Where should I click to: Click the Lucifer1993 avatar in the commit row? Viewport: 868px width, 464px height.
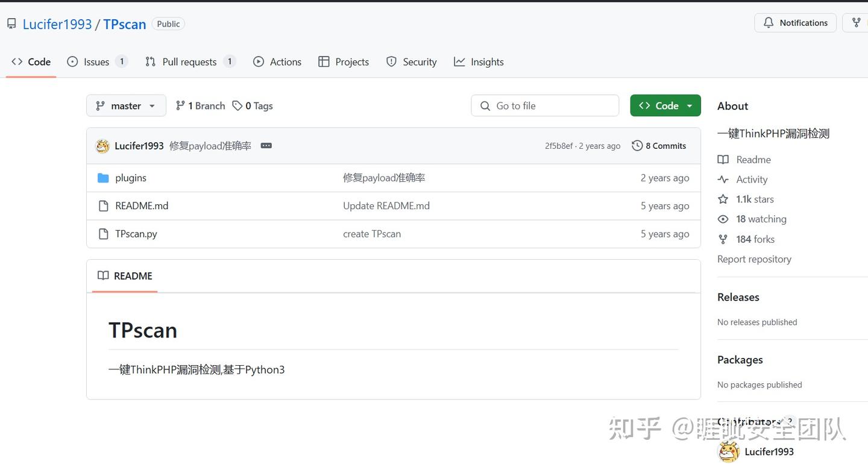click(x=102, y=146)
